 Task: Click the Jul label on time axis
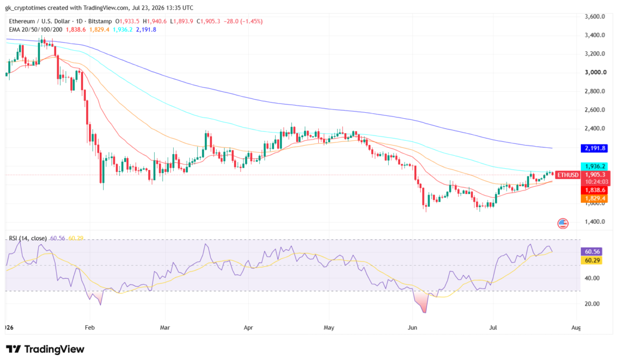493,328
